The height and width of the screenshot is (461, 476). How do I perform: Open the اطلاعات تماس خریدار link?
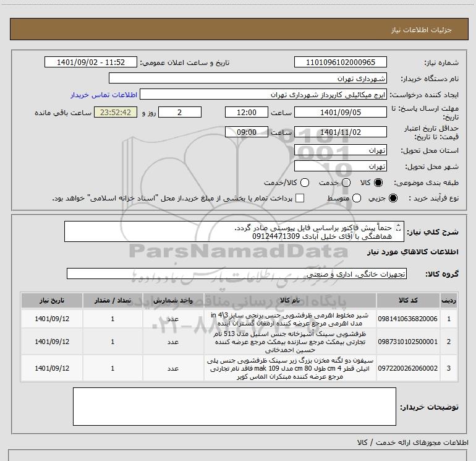pyautogui.click(x=104, y=95)
